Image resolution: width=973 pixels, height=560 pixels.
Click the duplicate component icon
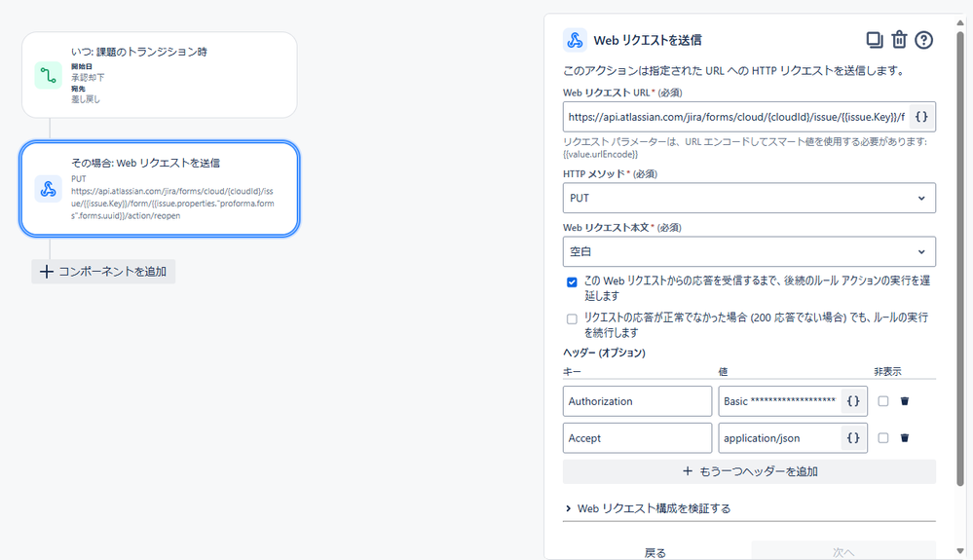[875, 40]
